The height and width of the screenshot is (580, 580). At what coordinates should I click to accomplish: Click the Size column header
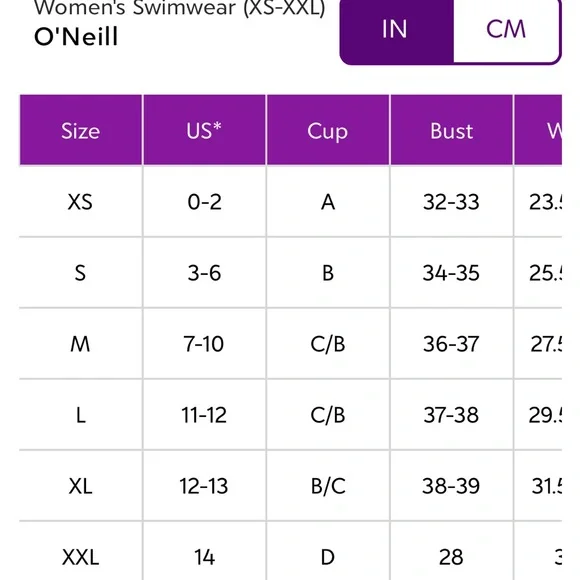[81, 130]
